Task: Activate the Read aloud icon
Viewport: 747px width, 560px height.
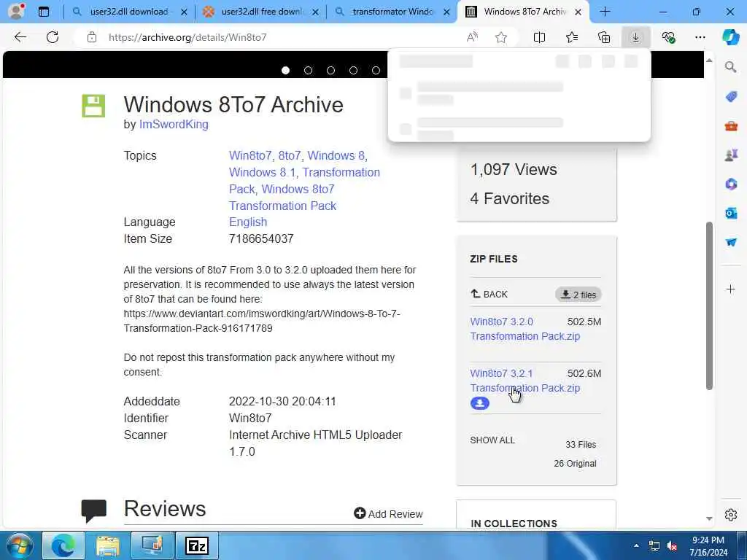Action: [472, 37]
